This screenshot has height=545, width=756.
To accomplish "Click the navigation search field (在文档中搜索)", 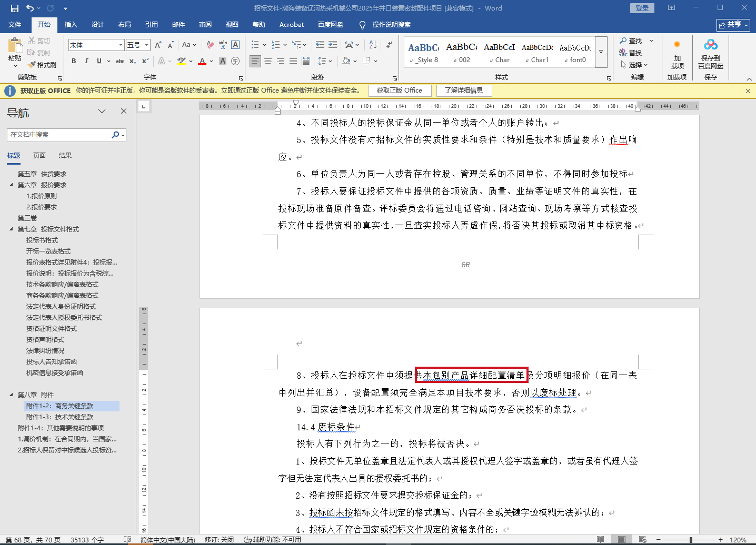I will point(58,135).
